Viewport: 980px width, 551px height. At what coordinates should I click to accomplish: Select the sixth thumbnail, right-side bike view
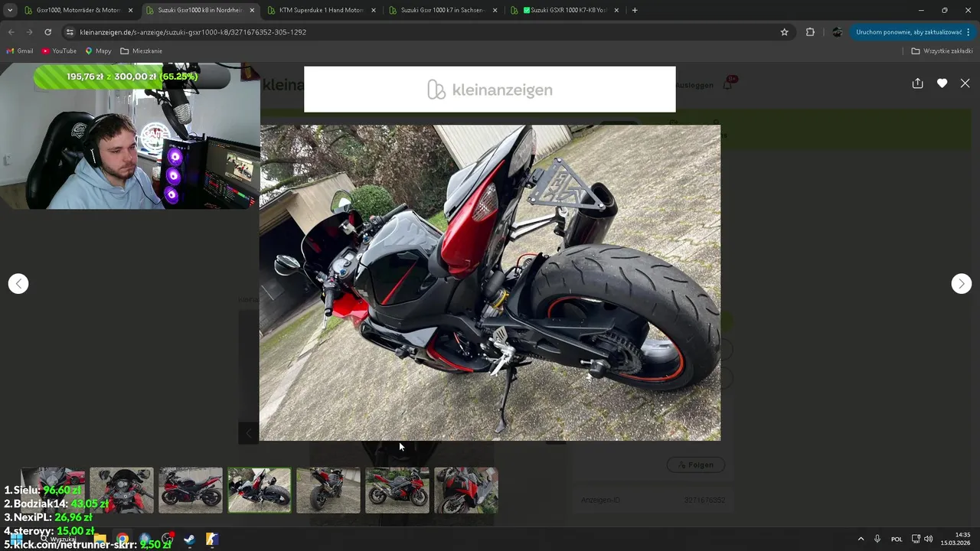coord(397,490)
